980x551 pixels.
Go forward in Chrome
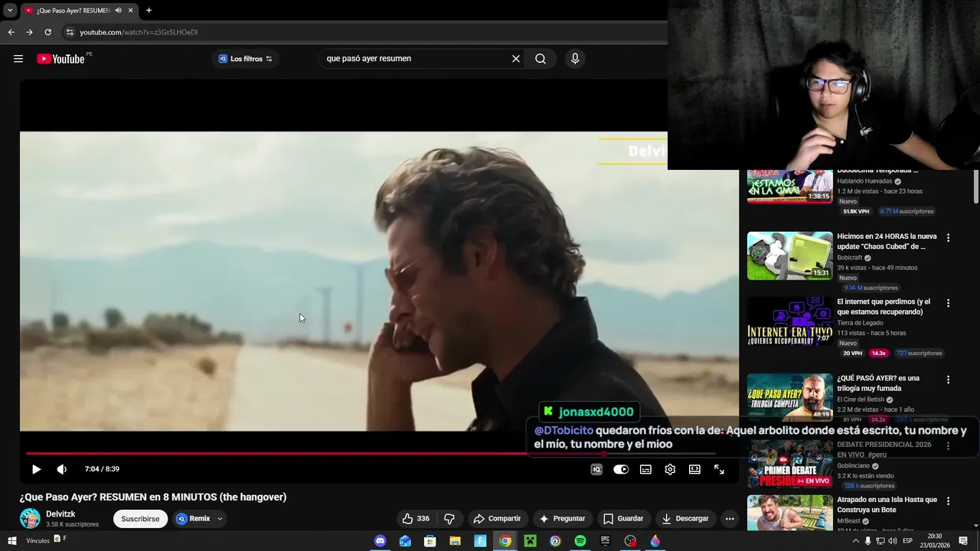(29, 32)
